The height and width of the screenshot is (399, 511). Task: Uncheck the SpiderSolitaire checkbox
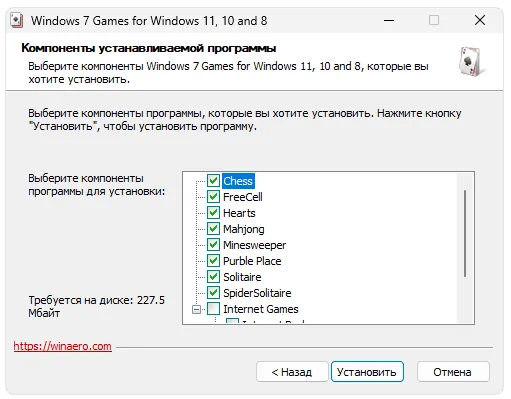[213, 293]
